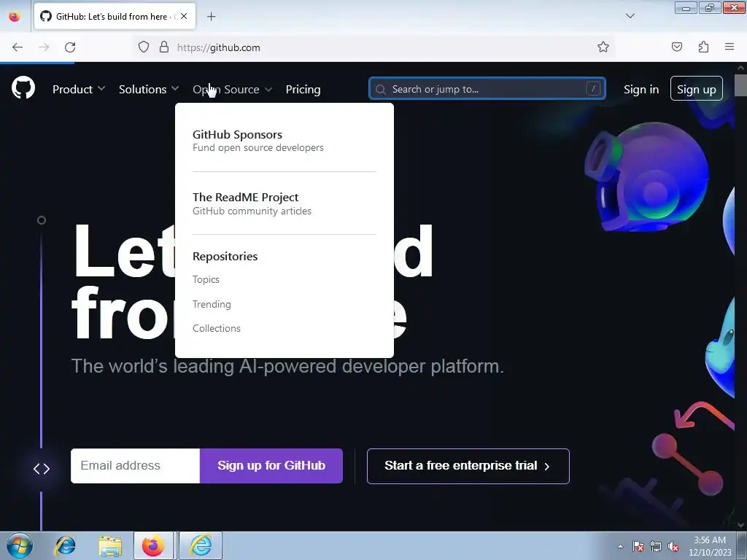Screen dimensions: 747x560
Task: Click the taskbar clock showing 3:56 AM
Action: coord(710,546)
